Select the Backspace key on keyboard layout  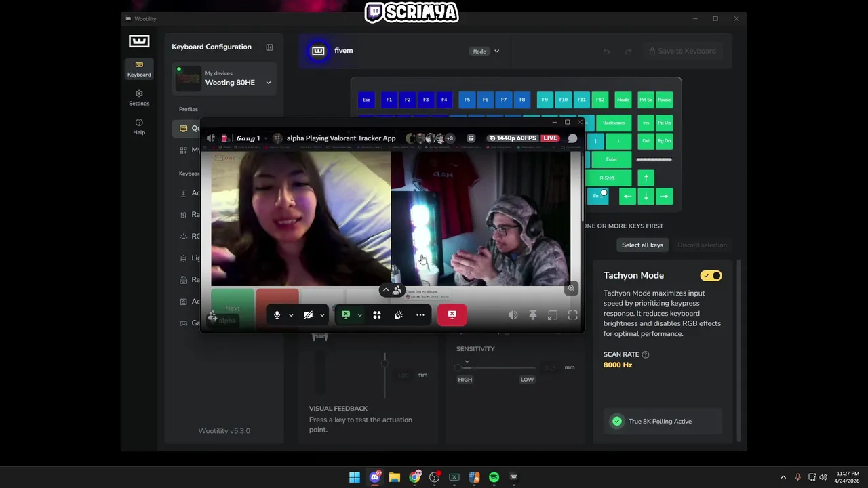click(x=614, y=123)
